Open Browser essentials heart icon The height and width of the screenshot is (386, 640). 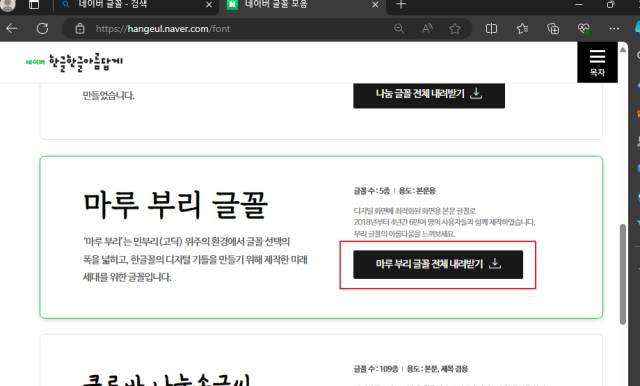[x=584, y=29]
